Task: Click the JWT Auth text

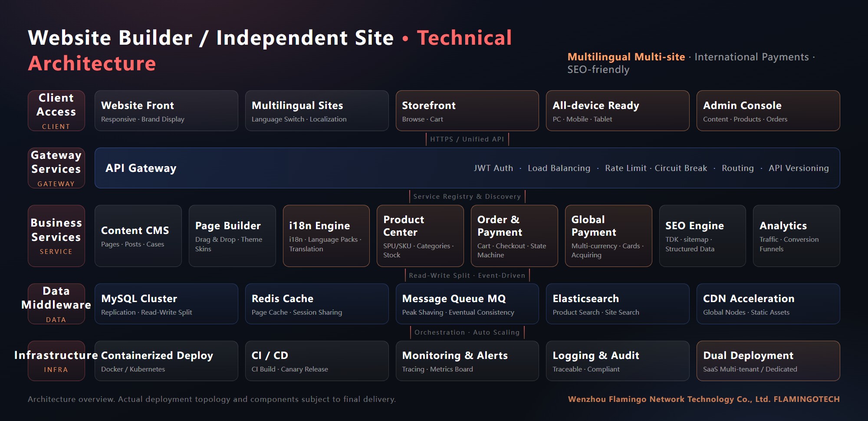Action: [493, 168]
